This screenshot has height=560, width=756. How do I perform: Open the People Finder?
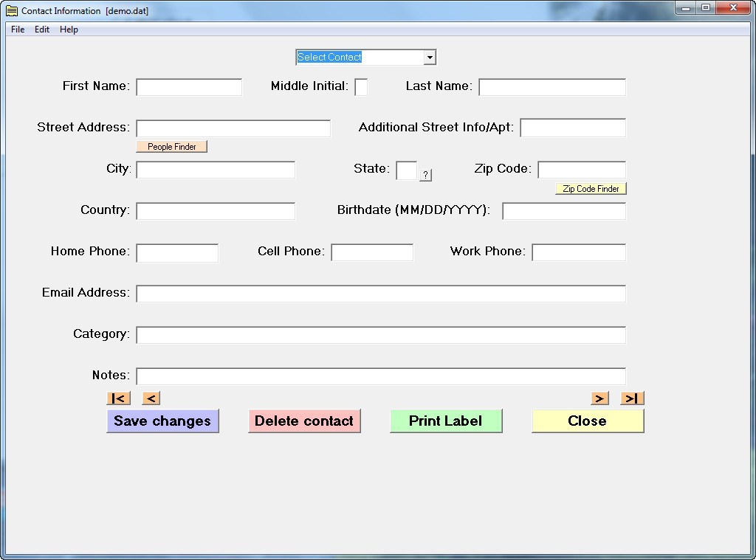pos(171,146)
